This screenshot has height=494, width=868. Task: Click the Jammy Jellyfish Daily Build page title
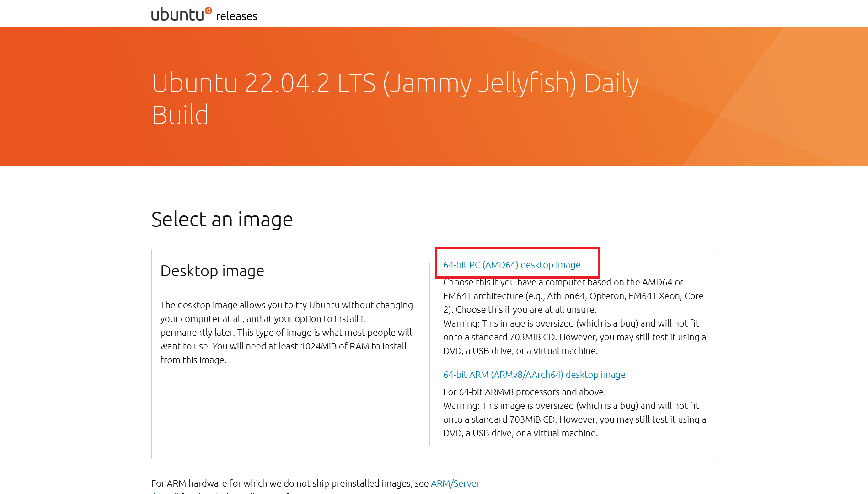point(395,99)
